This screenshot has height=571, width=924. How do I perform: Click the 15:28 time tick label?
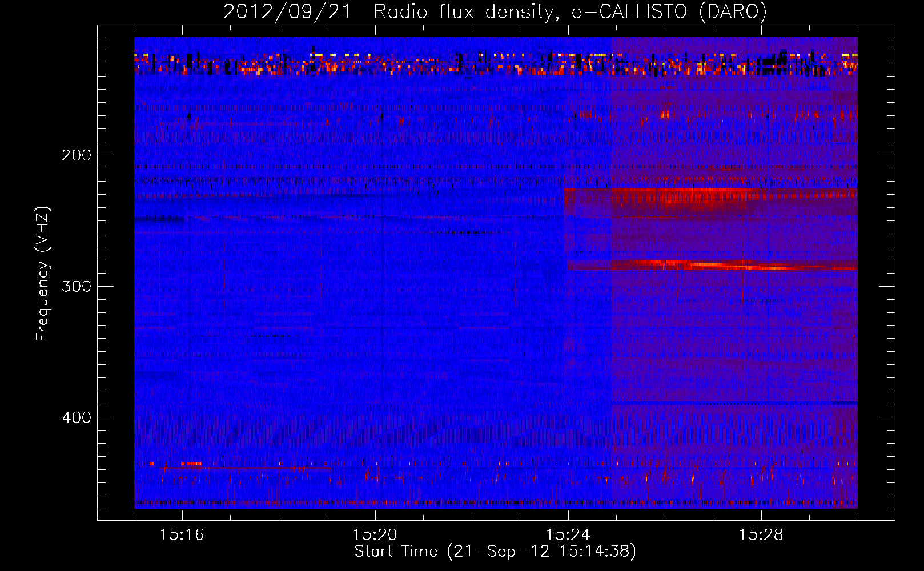point(761,535)
